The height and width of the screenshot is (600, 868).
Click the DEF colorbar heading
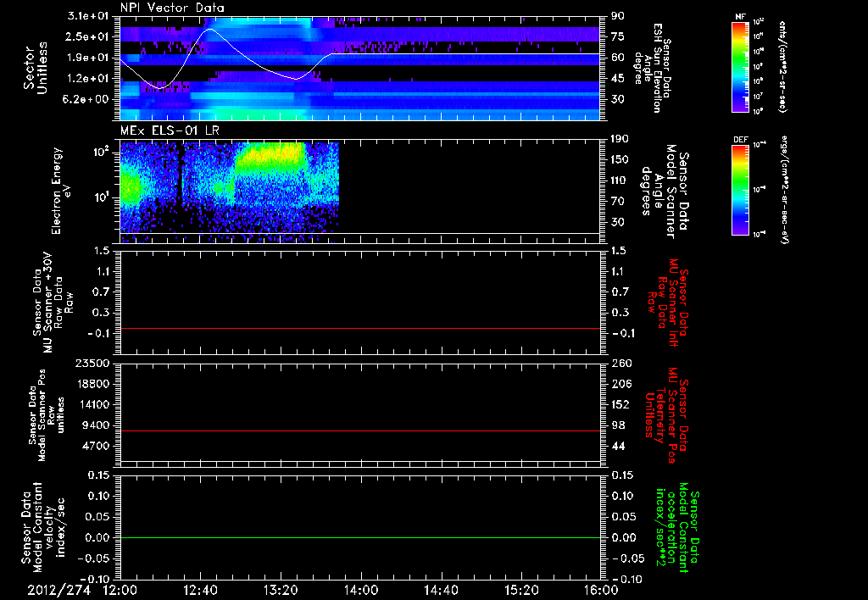point(741,140)
